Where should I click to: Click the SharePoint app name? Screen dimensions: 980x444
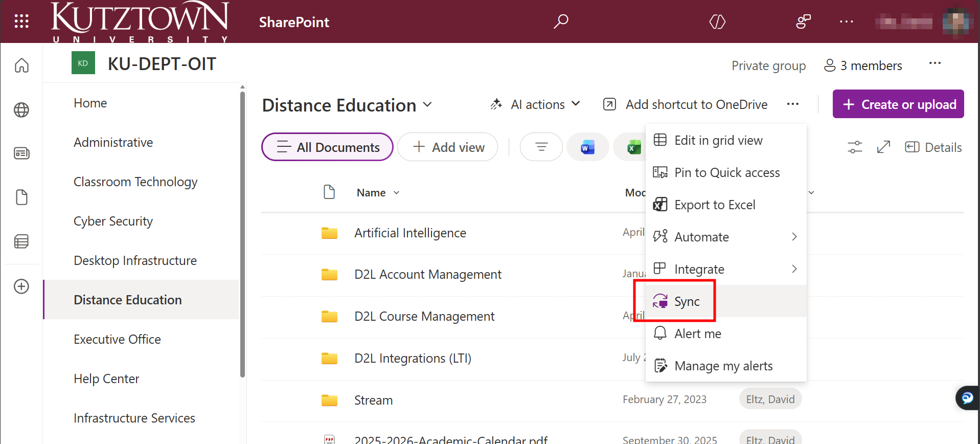pyautogui.click(x=294, y=22)
